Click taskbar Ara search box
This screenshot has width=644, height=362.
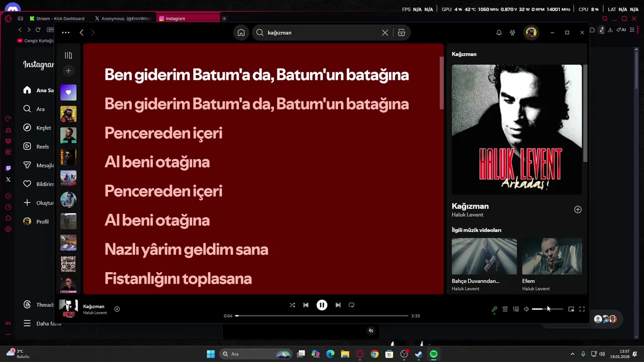coord(257,354)
